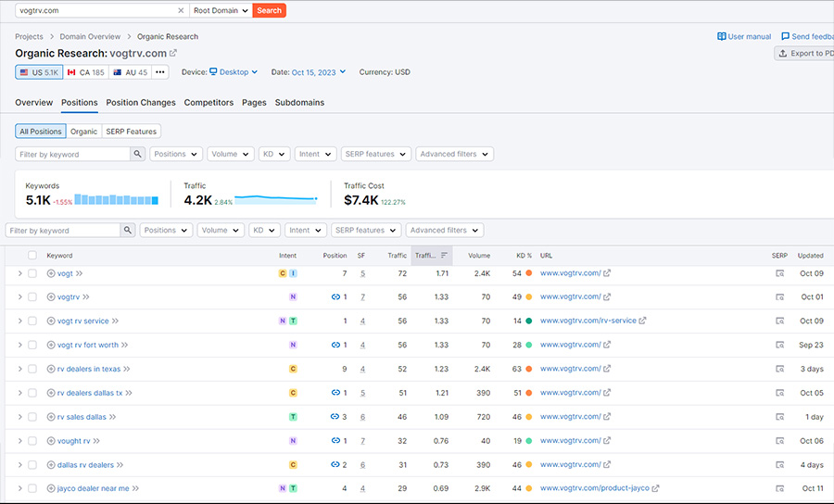Screen dimensions: 834x504
Task: Open external URL icon for rv-service page
Action: click(642, 321)
